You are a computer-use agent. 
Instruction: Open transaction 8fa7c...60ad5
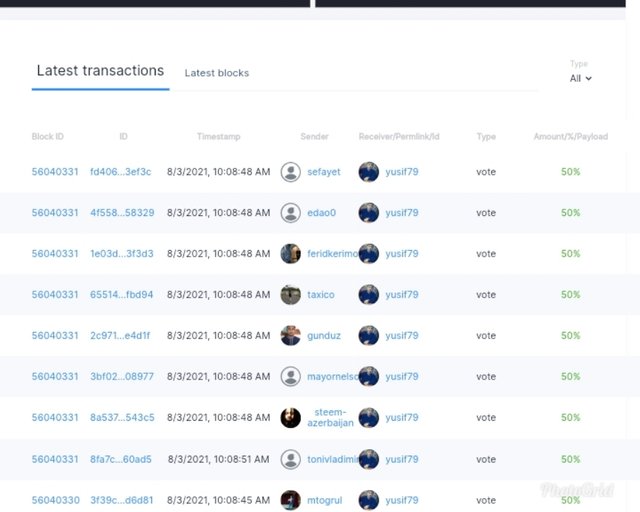[121, 459]
